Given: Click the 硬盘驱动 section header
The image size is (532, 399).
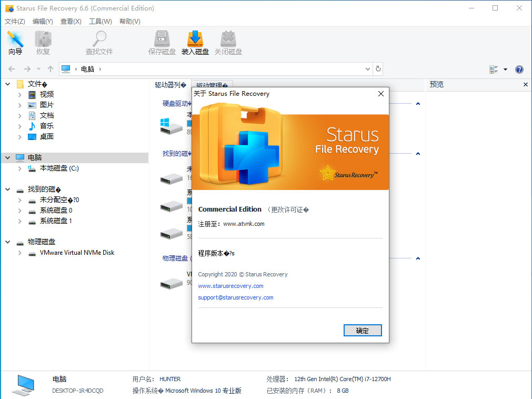Looking at the screenshot, I should click(x=176, y=104).
